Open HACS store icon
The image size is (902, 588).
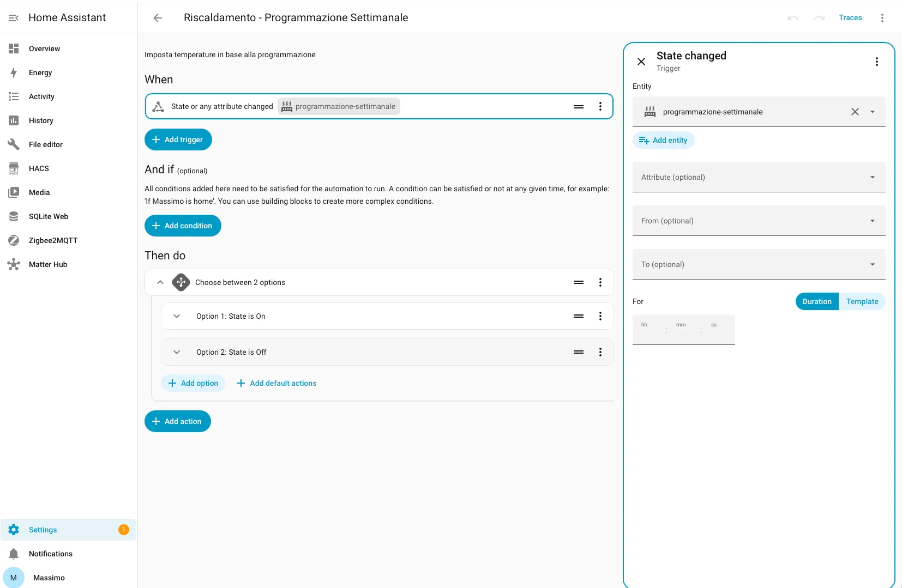(x=14, y=168)
